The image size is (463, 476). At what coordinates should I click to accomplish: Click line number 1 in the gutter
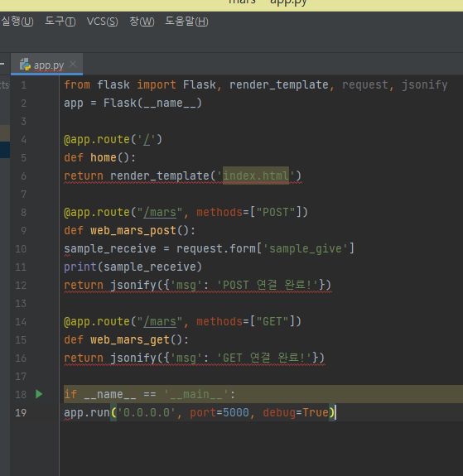coord(24,84)
